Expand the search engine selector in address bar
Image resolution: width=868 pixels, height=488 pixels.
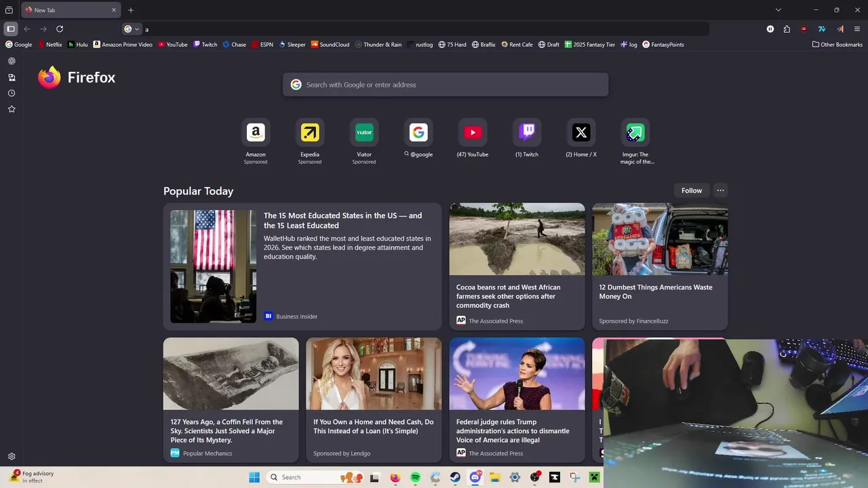pos(132,29)
